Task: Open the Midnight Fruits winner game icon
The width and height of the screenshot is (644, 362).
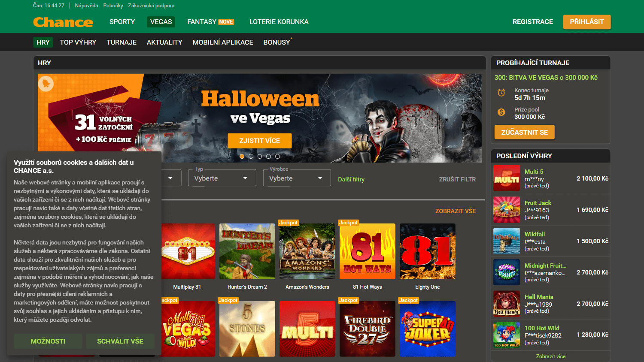Action: 507,272
